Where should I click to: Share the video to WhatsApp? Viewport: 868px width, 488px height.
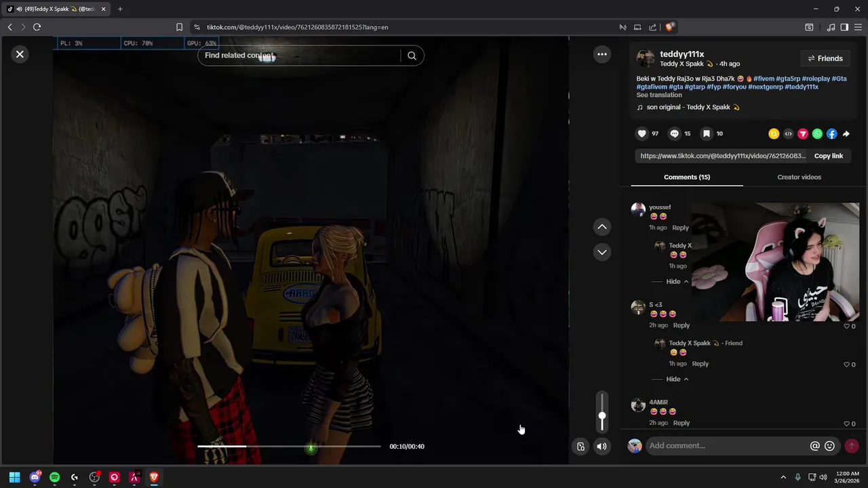tap(817, 134)
